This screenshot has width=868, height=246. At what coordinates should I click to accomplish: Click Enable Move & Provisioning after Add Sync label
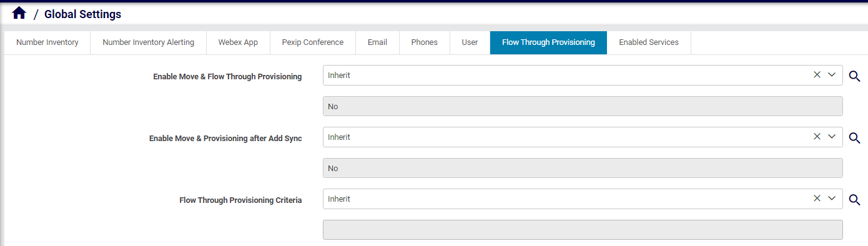tap(225, 139)
